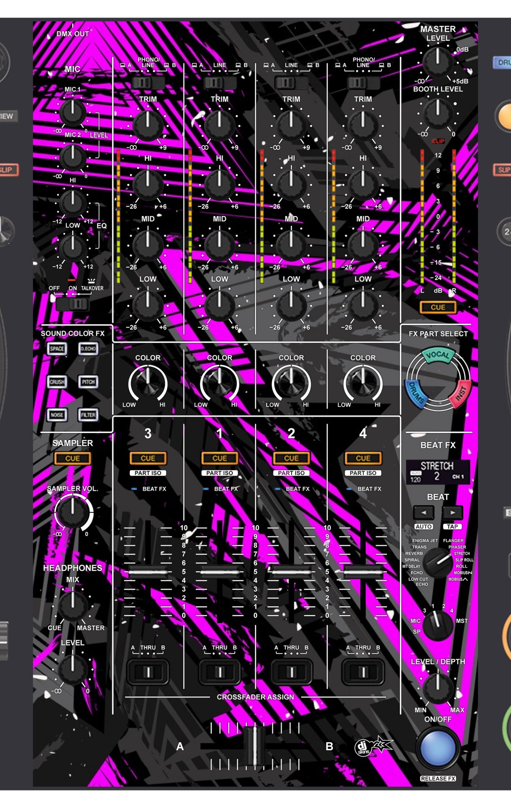Switch channel 2 LINE input selector
The width and height of the screenshot is (511, 812).
(291, 83)
